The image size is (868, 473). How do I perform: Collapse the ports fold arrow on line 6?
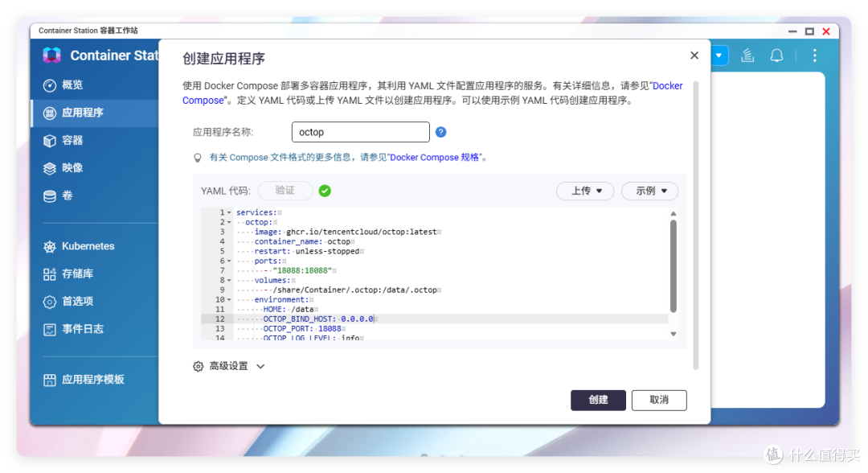click(229, 261)
